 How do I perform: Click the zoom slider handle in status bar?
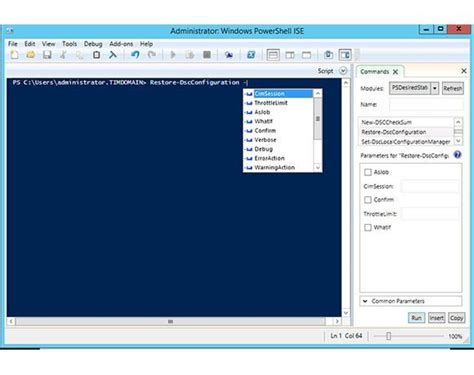[x=389, y=336]
